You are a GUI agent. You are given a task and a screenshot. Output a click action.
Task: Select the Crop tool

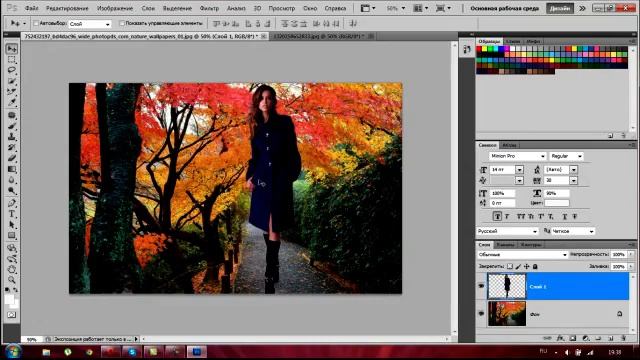[12, 92]
